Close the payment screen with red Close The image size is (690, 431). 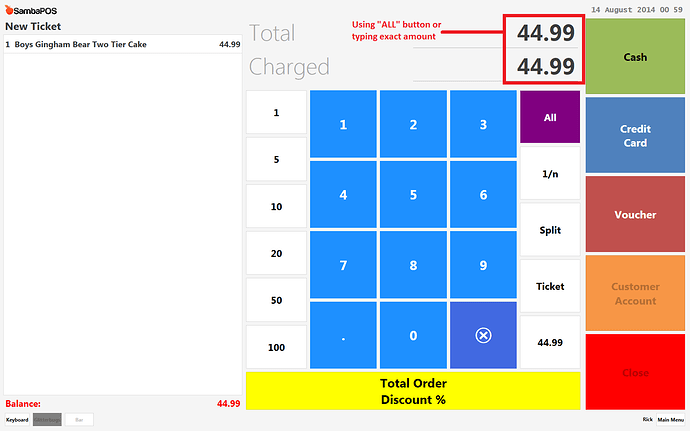635,372
